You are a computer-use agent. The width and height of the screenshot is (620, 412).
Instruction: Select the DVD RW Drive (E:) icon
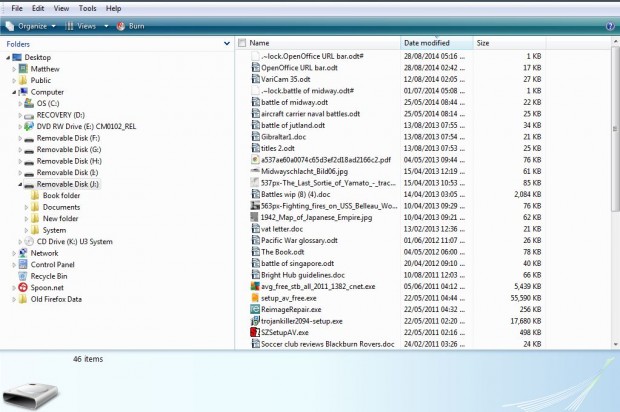29,127
